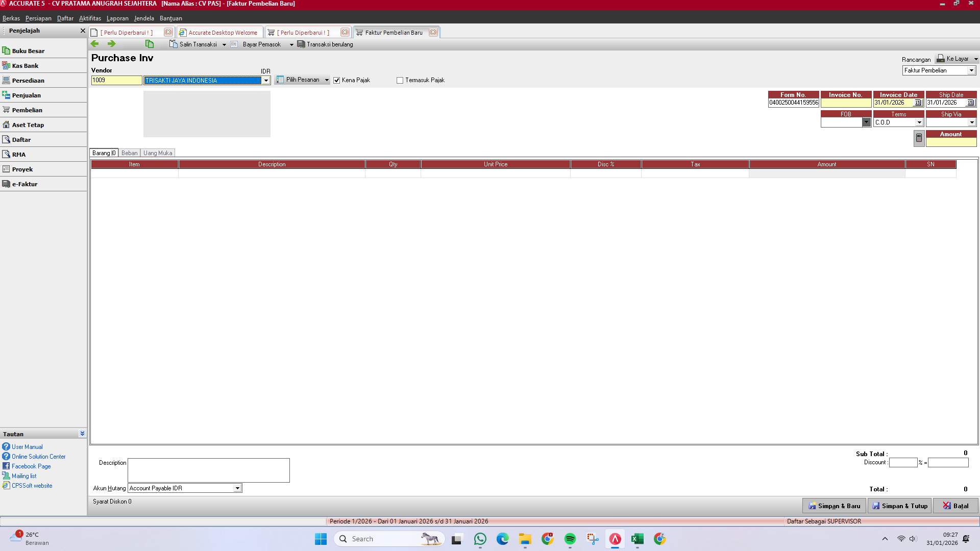The width and height of the screenshot is (980, 551).
Task: Open the Penjualan module
Action: (x=26, y=95)
